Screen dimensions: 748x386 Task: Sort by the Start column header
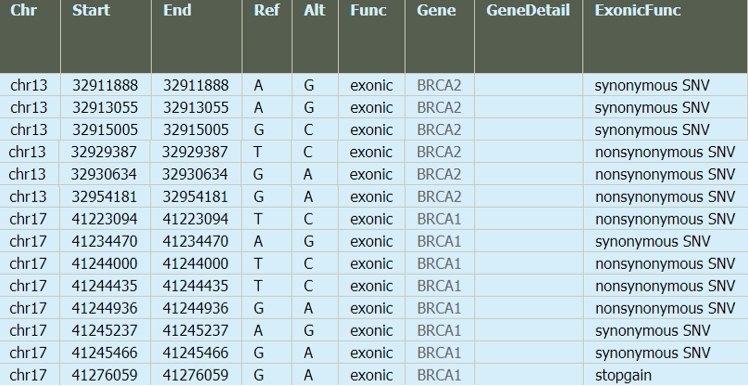tap(91, 10)
